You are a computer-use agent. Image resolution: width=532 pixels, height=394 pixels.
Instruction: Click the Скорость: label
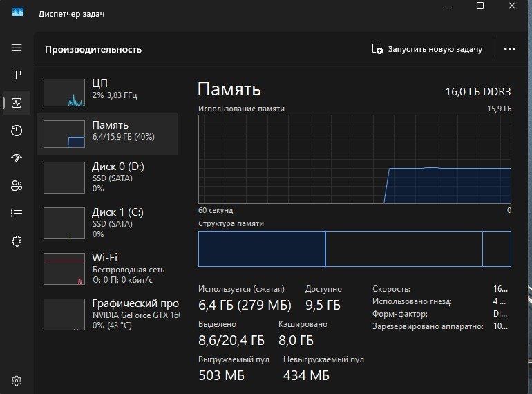391,289
